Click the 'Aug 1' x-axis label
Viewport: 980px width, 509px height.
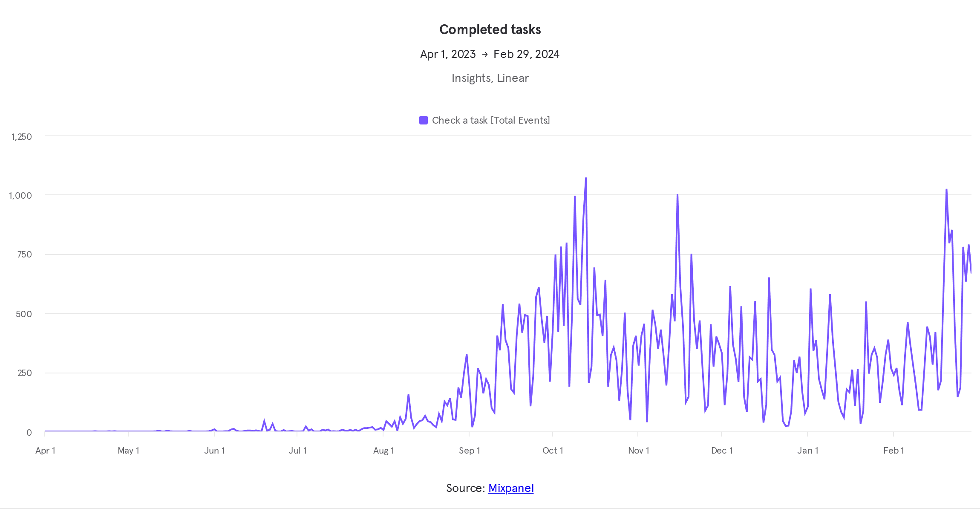(x=383, y=451)
